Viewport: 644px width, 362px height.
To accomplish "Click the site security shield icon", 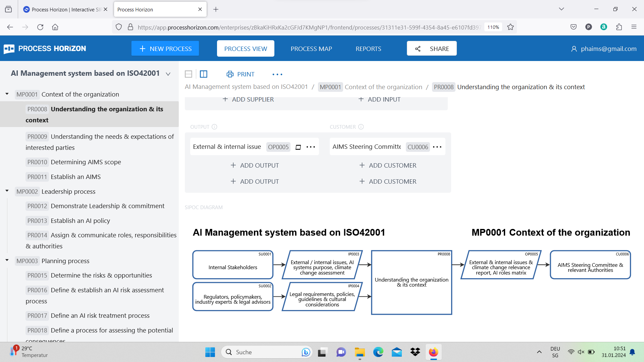I will pyautogui.click(x=119, y=27).
